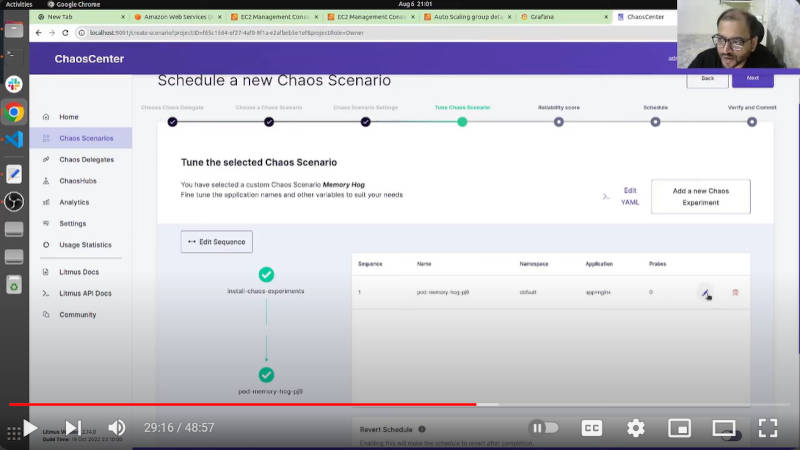Open OBS Studio from the dock

[14, 202]
